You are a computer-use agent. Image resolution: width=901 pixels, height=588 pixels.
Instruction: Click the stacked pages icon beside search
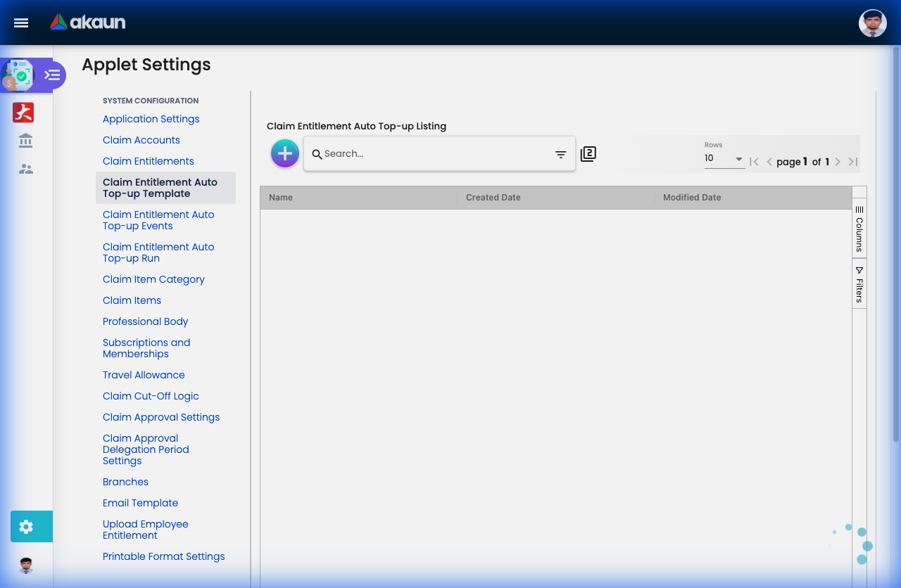click(x=588, y=154)
